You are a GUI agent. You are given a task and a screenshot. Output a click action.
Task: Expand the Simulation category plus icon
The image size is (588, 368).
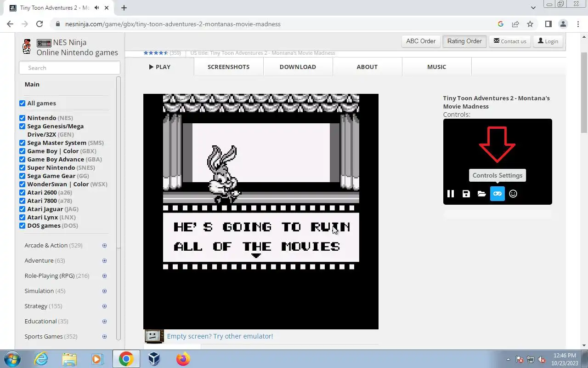coord(104,291)
